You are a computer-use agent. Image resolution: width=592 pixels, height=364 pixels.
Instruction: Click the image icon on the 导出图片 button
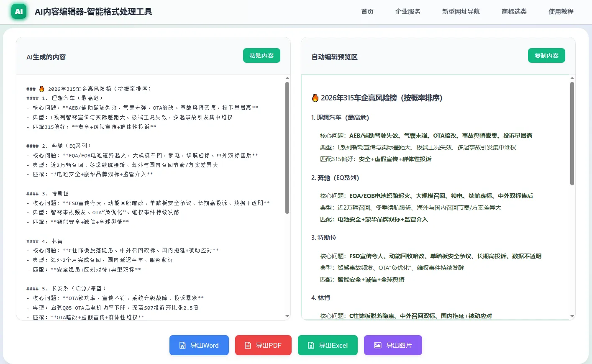click(x=377, y=345)
